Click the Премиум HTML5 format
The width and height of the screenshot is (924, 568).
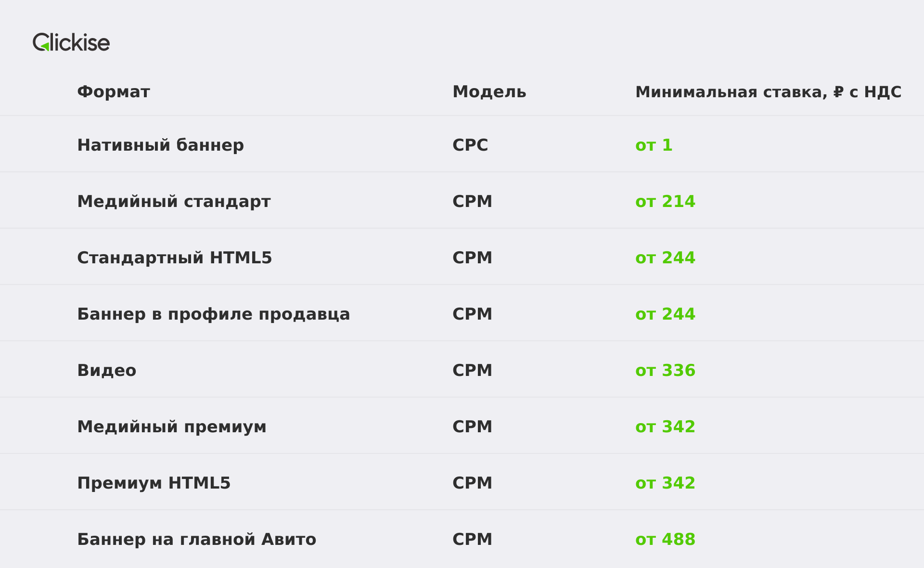pyautogui.click(x=154, y=483)
